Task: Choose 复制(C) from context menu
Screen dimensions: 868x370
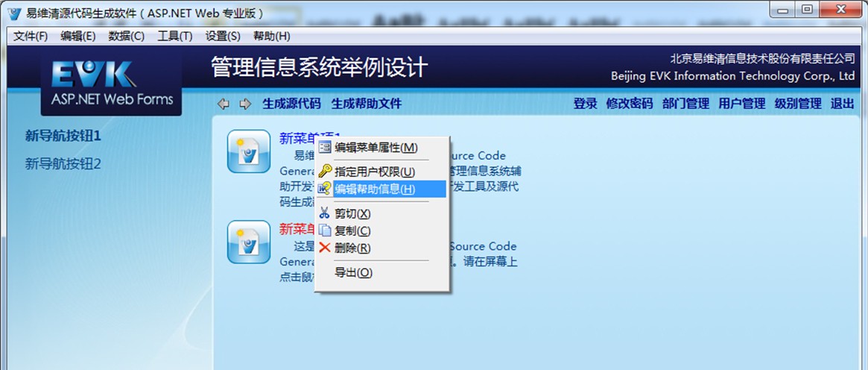Action: [381, 231]
